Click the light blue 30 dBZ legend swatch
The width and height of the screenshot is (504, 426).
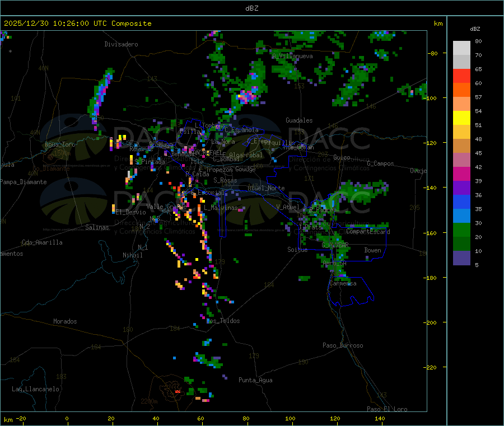click(461, 216)
